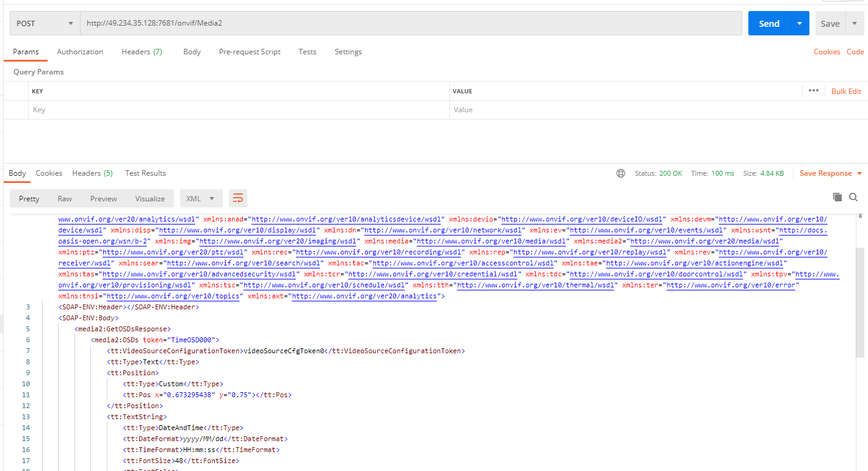
Task: Click the media2:OSDs token="TimeOSD000" line
Action: click(x=154, y=340)
